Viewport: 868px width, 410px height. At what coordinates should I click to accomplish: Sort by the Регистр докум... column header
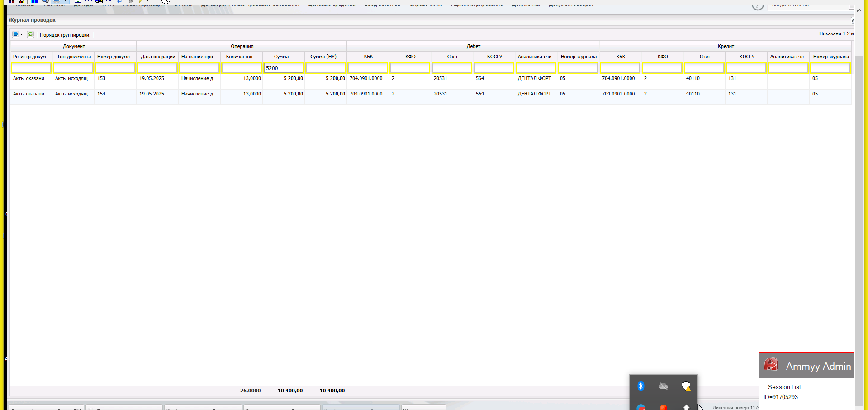pos(31,57)
